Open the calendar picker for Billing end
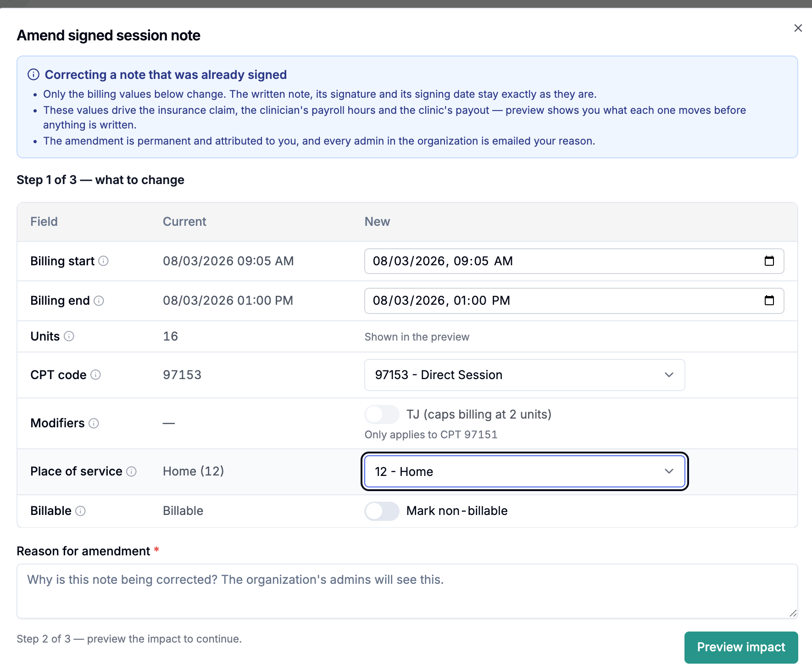Image resolution: width=812 pixels, height=671 pixels. pos(769,301)
